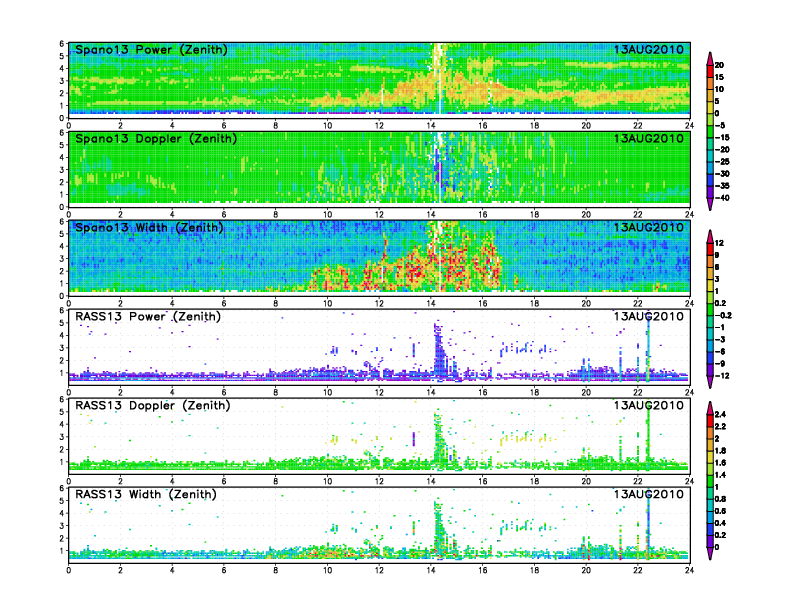Click the '-25' label on the top colorbar
The image size is (792, 612).
click(722, 162)
